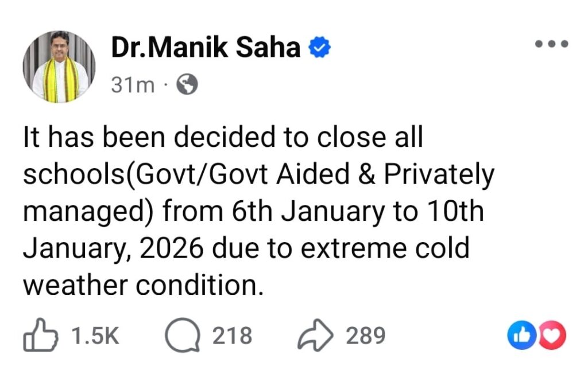Click the share arrow icon
This screenshot has width=588, height=370.
pos(315,336)
